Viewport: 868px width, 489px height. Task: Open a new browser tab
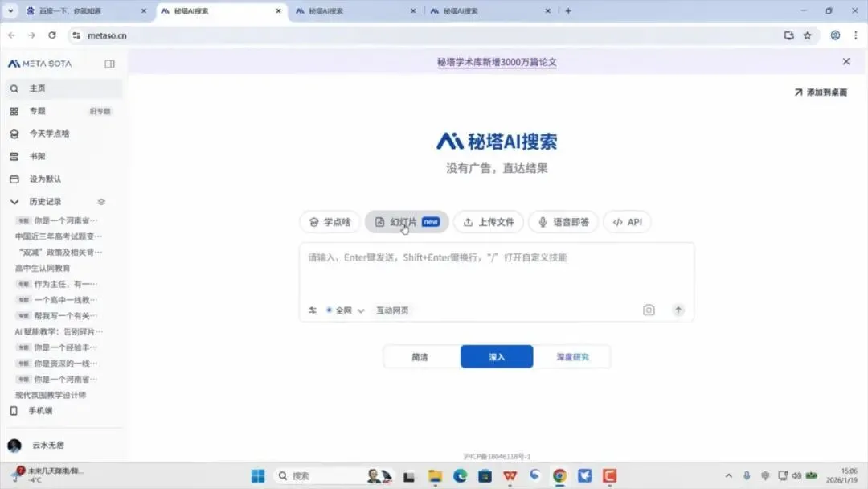point(568,11)
